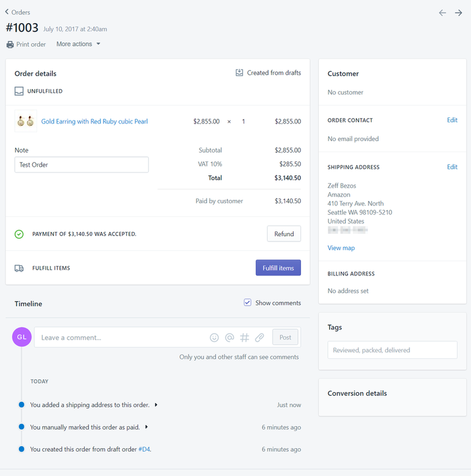Click the GL user avatar

coord(21,337)
